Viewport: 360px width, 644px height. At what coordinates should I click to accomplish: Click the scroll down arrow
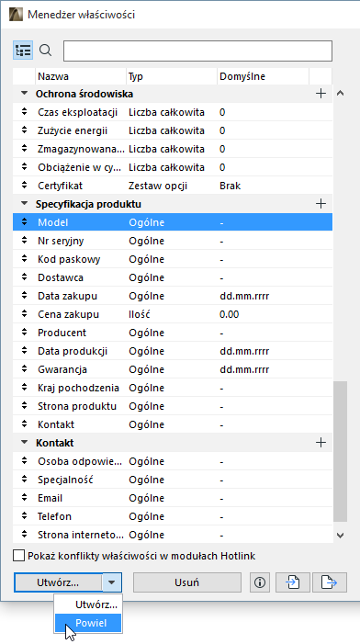[340, 536]
